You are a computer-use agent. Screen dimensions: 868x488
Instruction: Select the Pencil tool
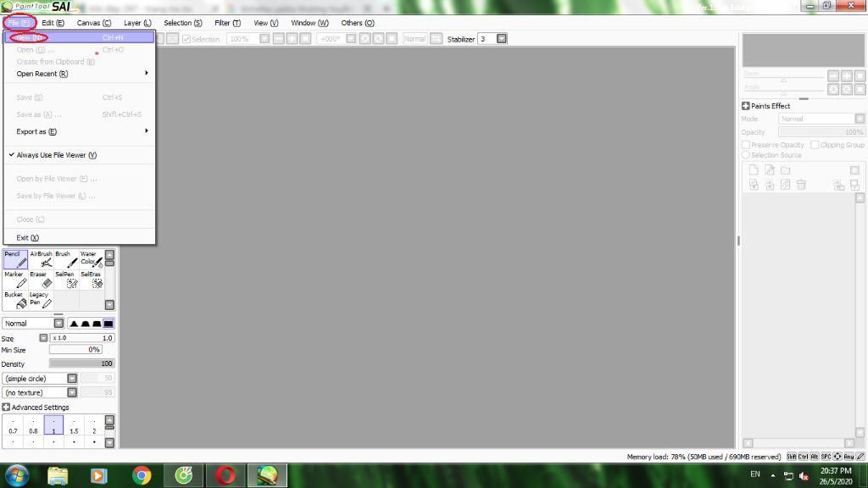(x=15, y=259)
